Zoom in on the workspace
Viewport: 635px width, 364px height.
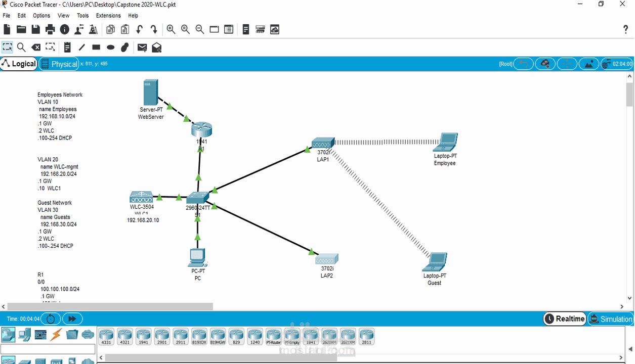pyautogui.click(x=171, y=29)
